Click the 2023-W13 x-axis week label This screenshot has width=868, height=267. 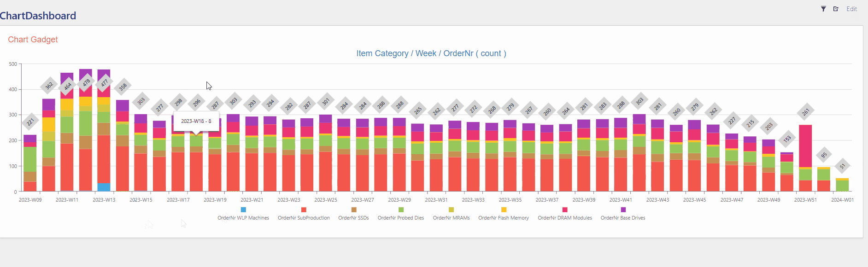(104, 200)
